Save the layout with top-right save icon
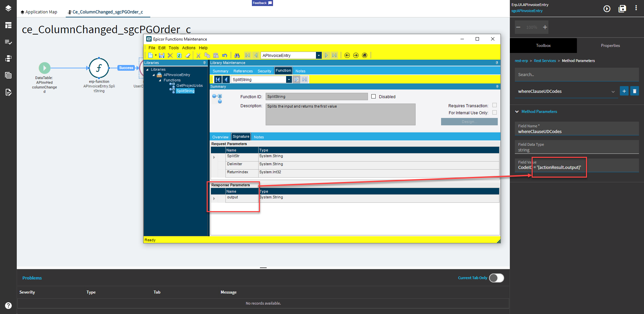The width and height of the screenshot is (644, 314). click(622, 9)
